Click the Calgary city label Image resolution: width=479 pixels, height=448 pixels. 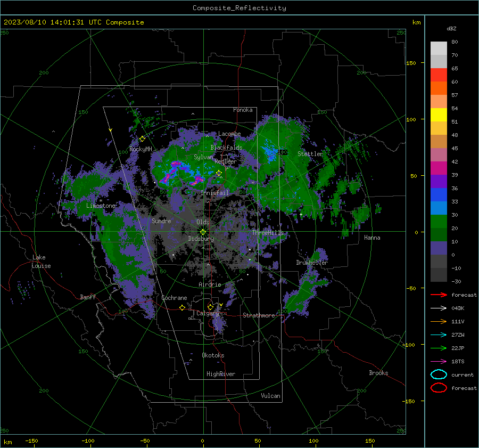click(x=208, y=313)
